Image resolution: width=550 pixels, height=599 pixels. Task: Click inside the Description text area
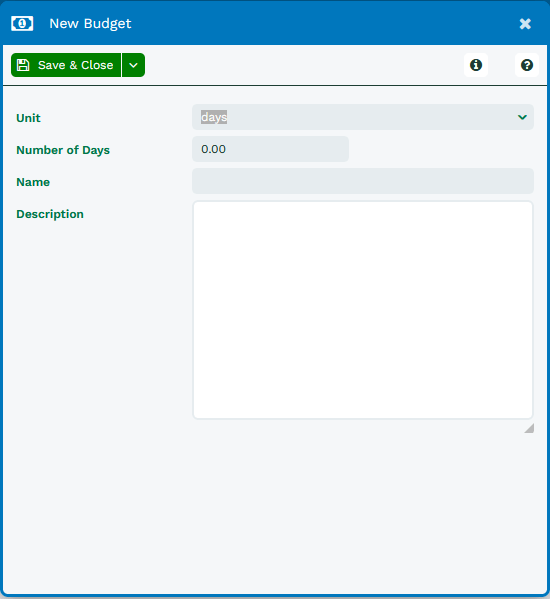pos(363,310)
